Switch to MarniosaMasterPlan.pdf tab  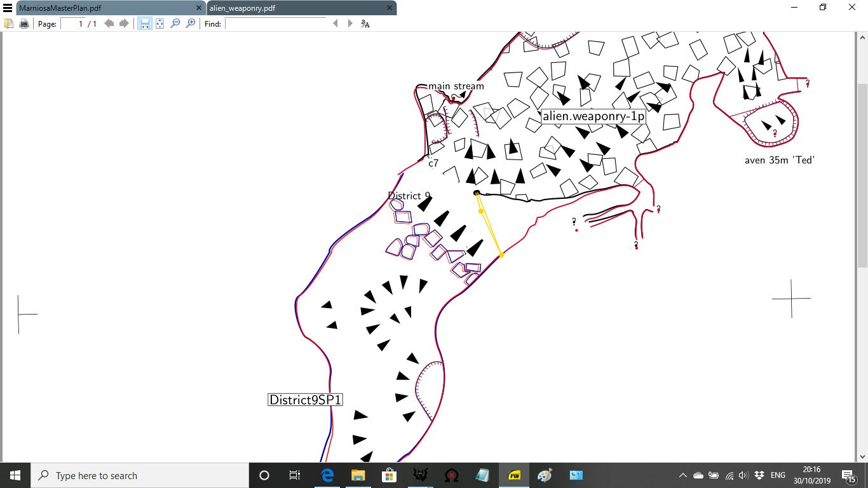(x=104, y=8)
